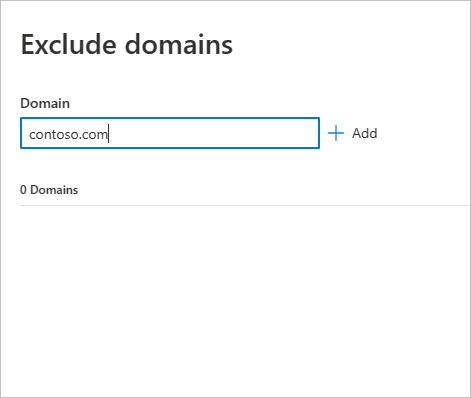Click the '0 Domains' count text

click(49, 190)
